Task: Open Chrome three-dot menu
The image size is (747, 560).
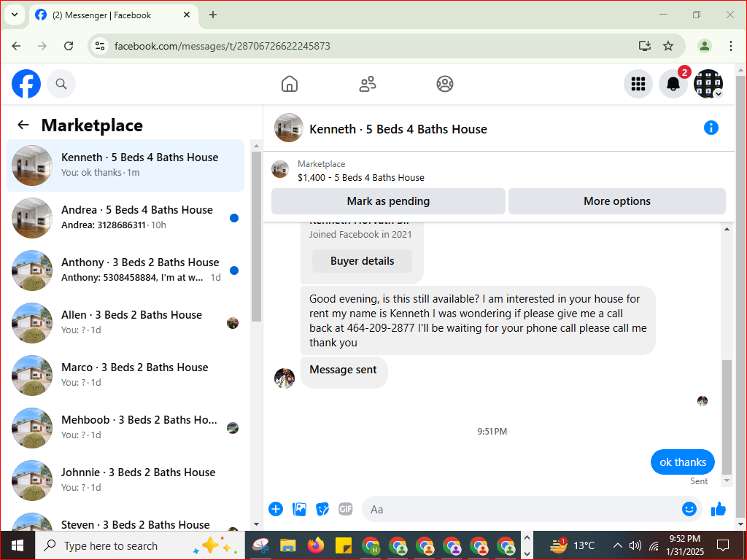Action: tap(730, 46)
